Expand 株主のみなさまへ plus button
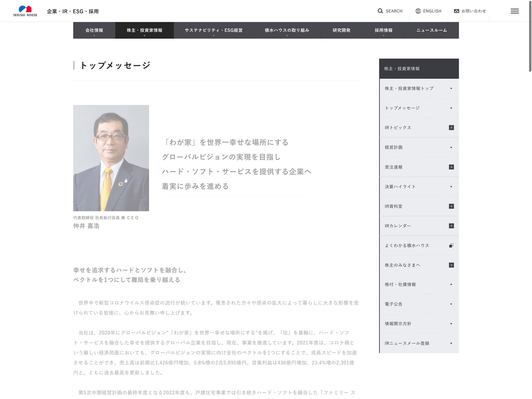 click(451, 265)
